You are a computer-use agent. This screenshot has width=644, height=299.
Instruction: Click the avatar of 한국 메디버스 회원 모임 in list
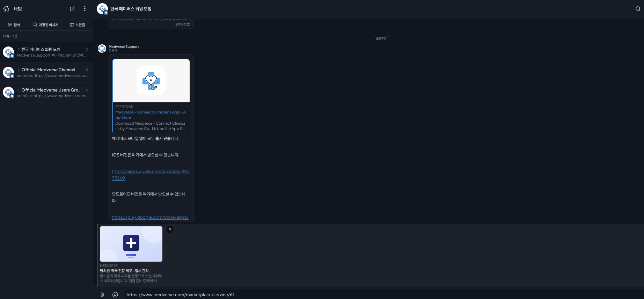(x=8, y=52)
